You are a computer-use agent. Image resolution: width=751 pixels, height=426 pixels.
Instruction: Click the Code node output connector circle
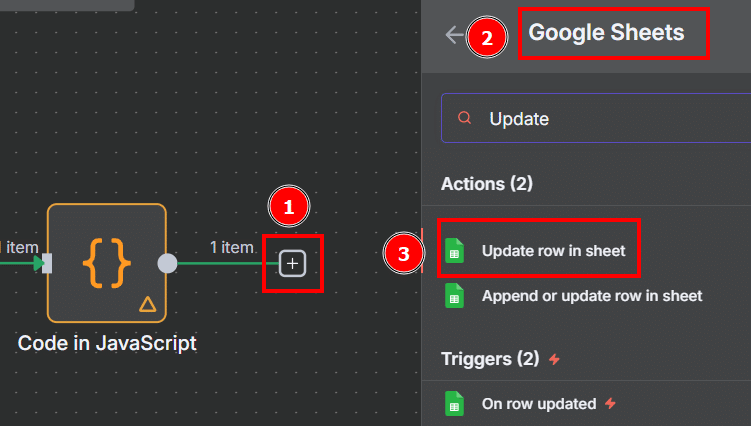point(167,264)
